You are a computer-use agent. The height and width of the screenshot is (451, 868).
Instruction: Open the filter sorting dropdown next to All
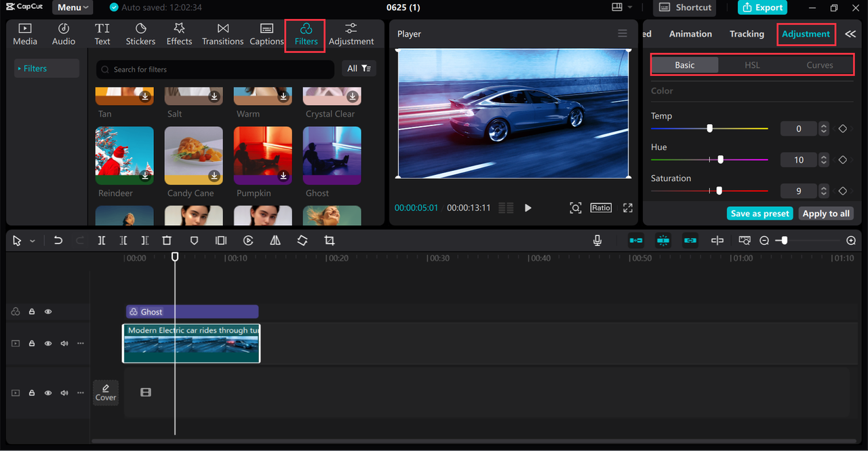(365, 69)
